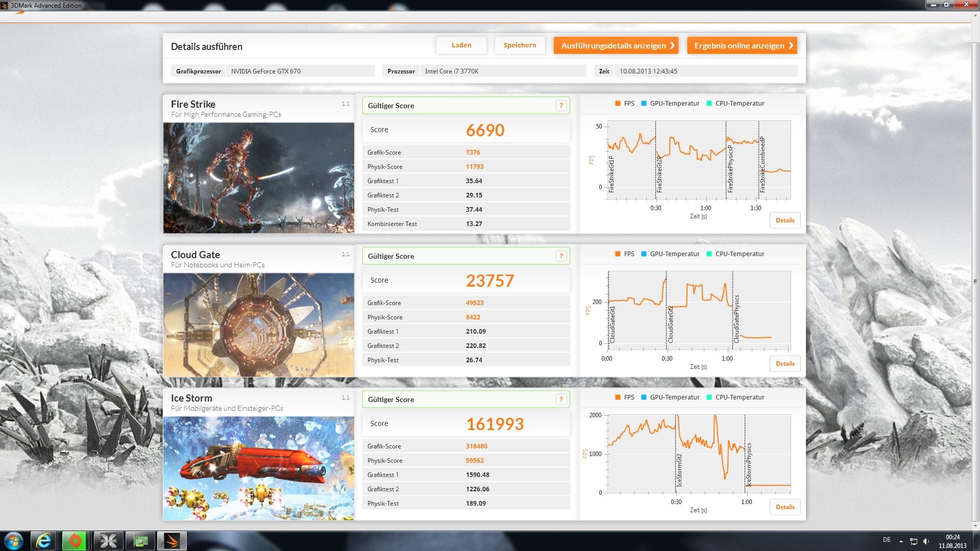Show hidden tray icons arrow

tap(901, 541)
